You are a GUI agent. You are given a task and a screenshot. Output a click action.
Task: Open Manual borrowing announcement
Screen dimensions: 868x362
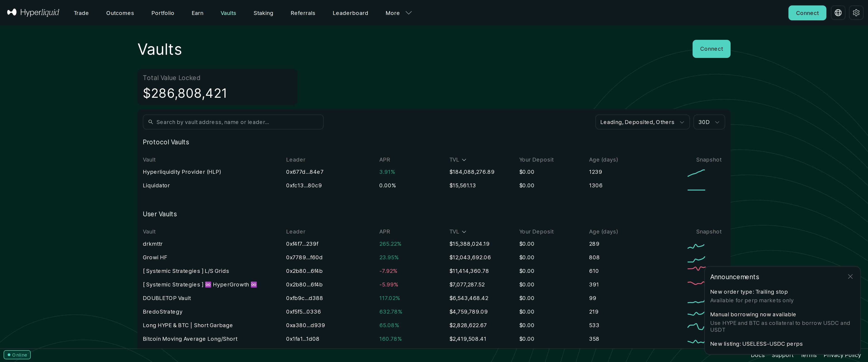780,322
